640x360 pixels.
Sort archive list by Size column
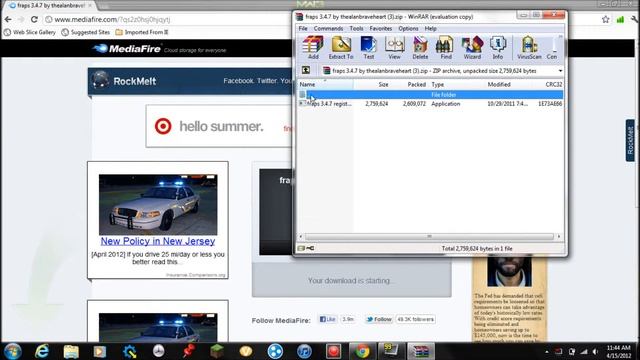pos(371,84)
